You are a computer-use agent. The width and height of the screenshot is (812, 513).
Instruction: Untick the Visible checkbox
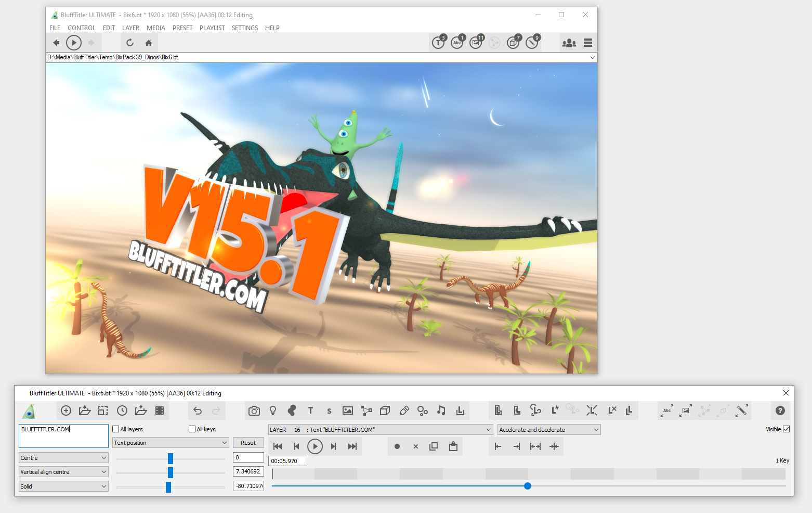pos(786,429)
